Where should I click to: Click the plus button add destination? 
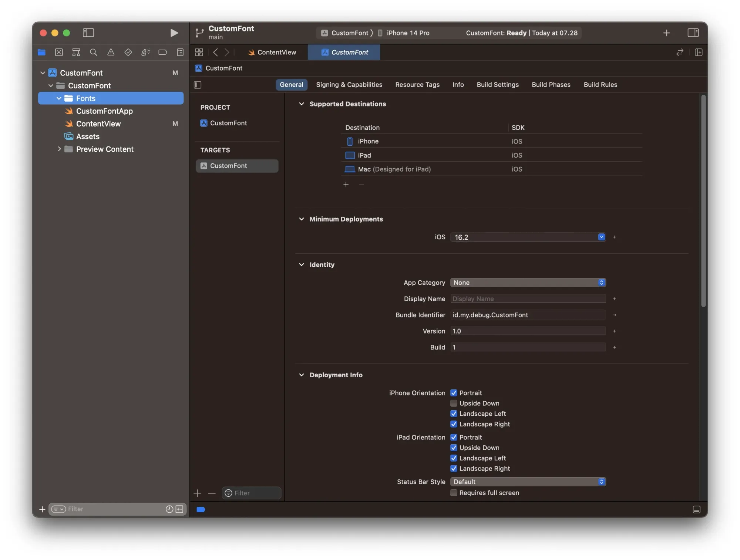click(x=346, y=183)
